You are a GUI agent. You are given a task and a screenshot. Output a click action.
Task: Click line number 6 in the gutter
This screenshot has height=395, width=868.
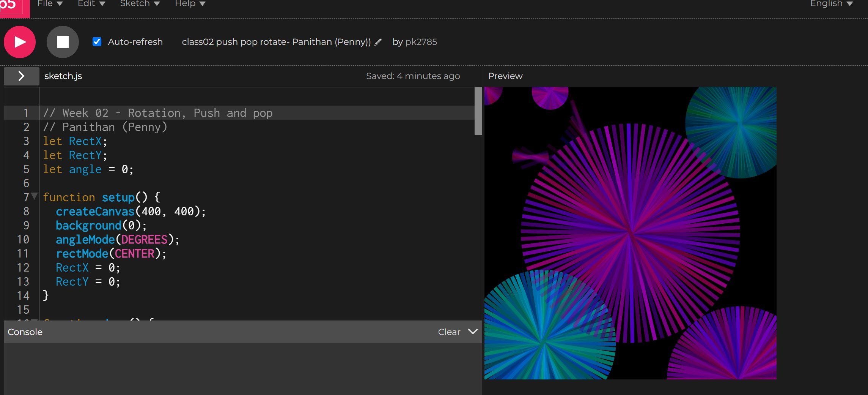(26, 183)
